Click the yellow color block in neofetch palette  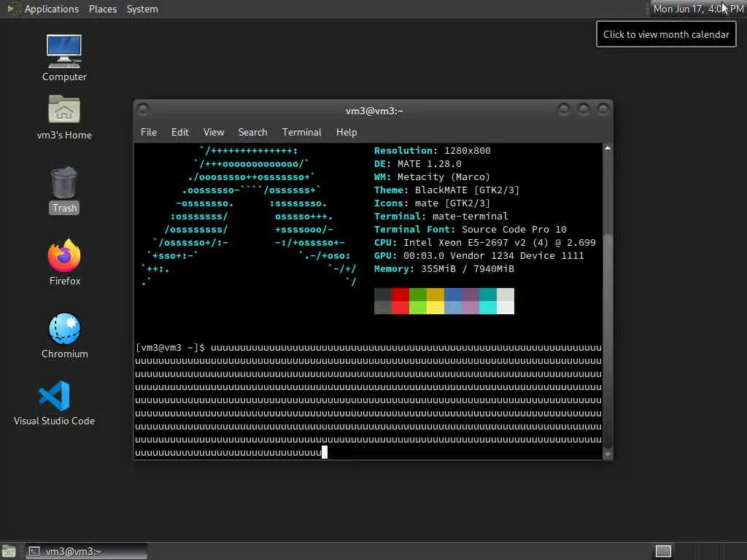pyautogui.click(x=436, y=301)
